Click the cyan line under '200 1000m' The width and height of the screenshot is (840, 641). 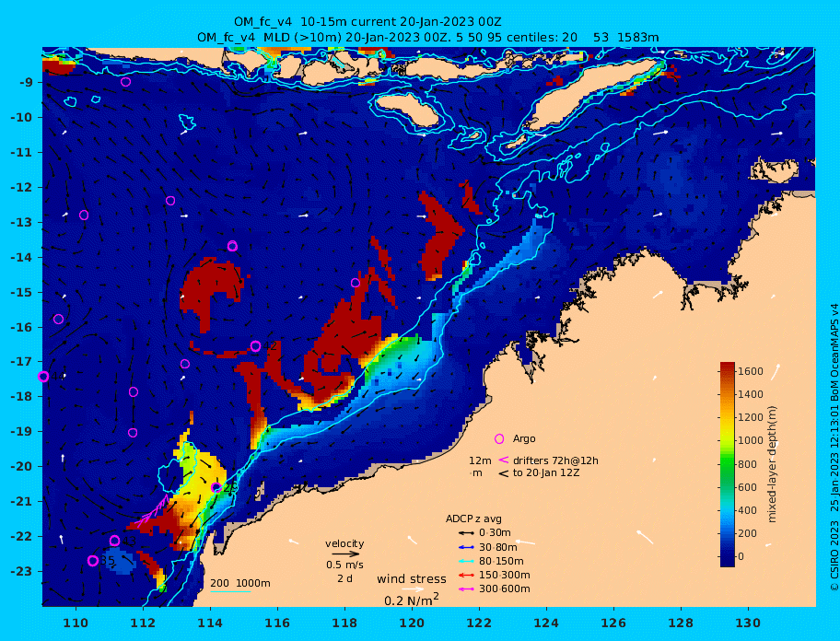pyautogui.click(x=230, y=591)
